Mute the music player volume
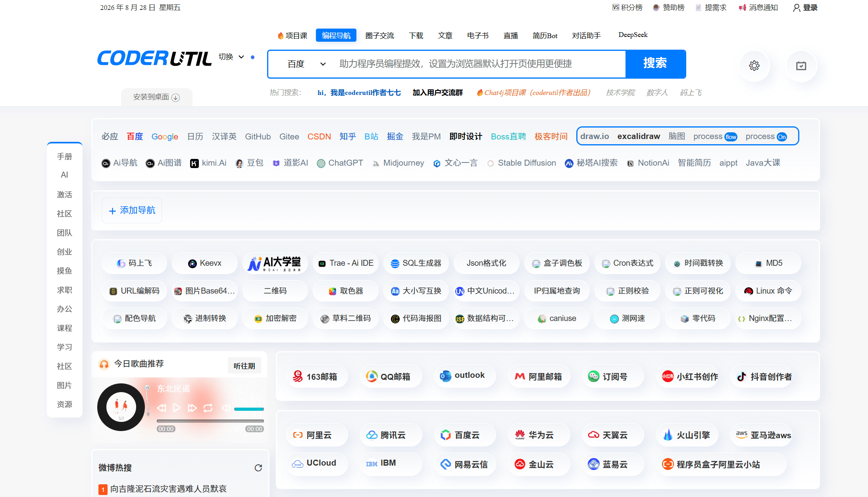The width and height of the screenshot is (868, 497). pyautogui.click(x=226, y=408)
